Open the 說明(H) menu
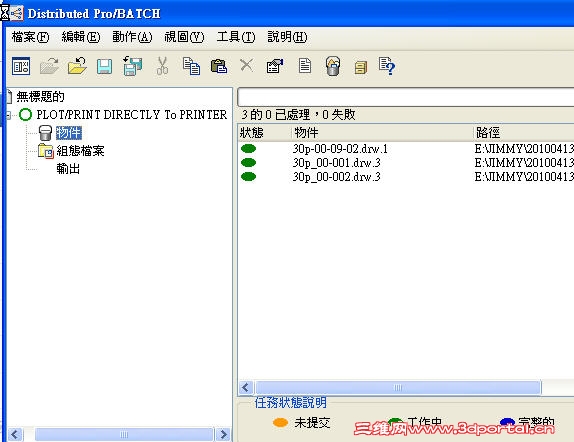574x442 pixels. click(x=287, y=37)
